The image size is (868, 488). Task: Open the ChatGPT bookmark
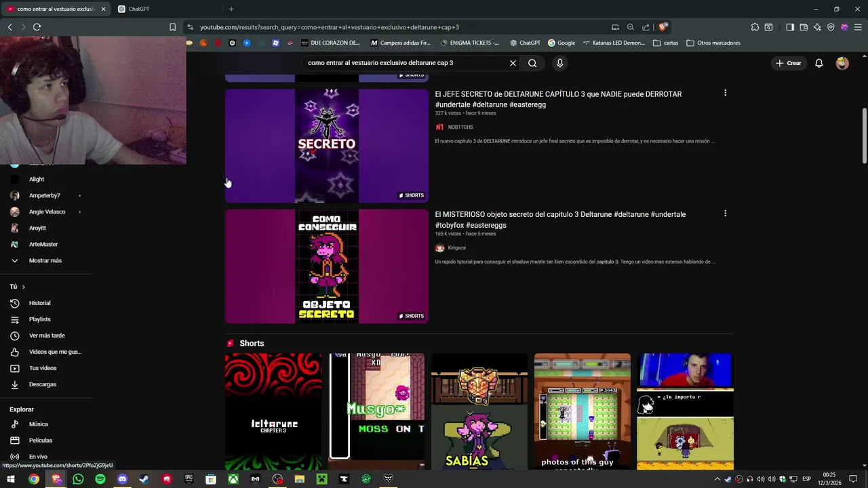(525, 43)
